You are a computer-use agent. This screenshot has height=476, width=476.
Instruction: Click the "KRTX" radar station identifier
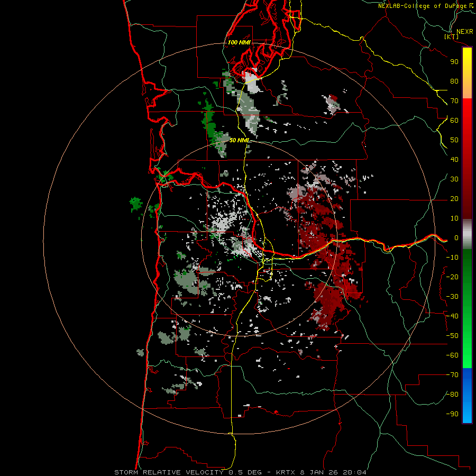pyautogui.click(x=287, y=472)
